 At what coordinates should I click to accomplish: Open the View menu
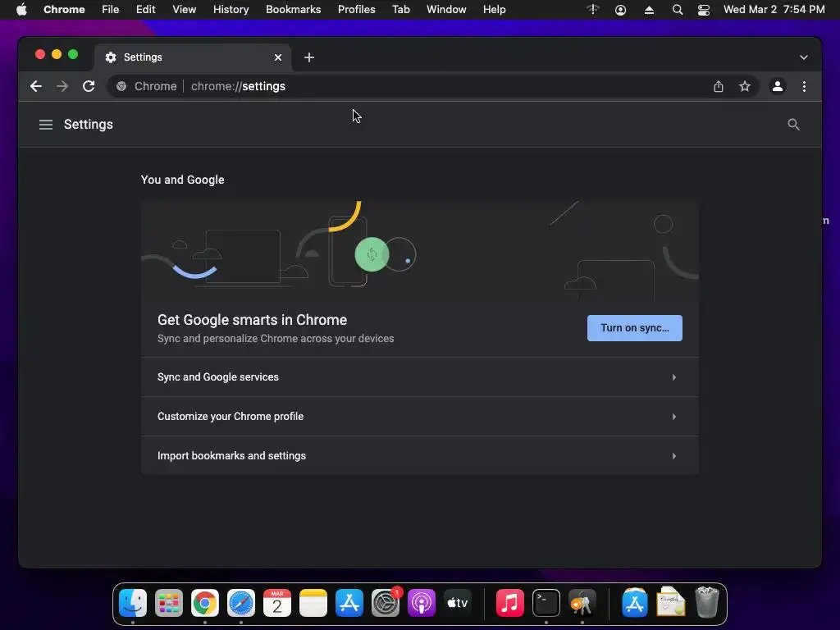[x=185, y=10]
